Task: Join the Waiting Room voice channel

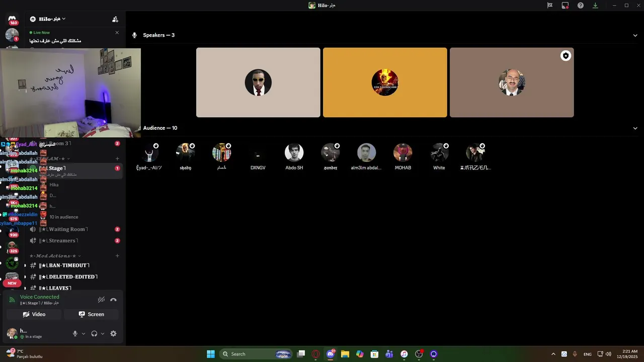Action: [74, 229]
